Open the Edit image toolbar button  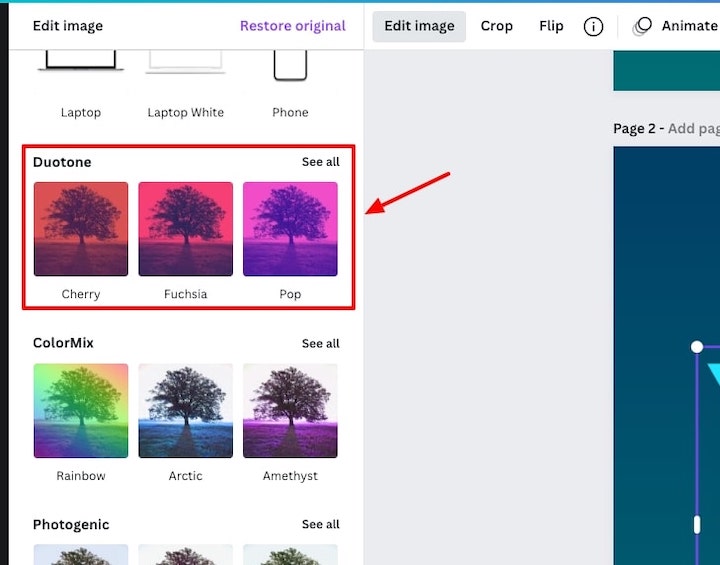(418, 26)
